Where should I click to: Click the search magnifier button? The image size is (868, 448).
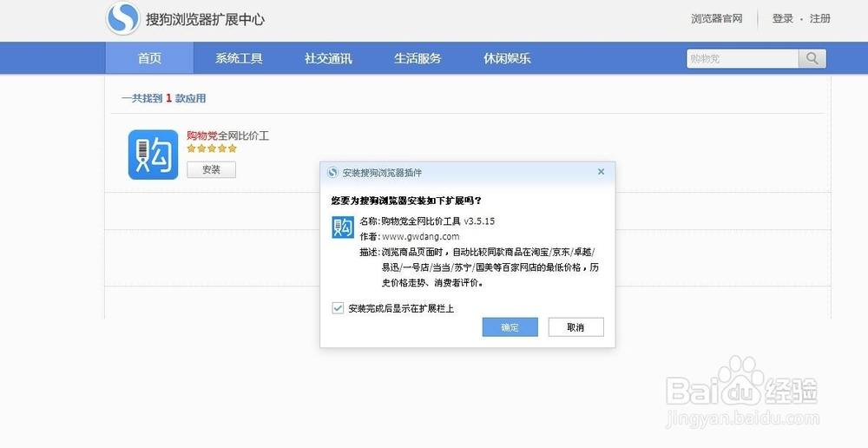pos(812,58)
